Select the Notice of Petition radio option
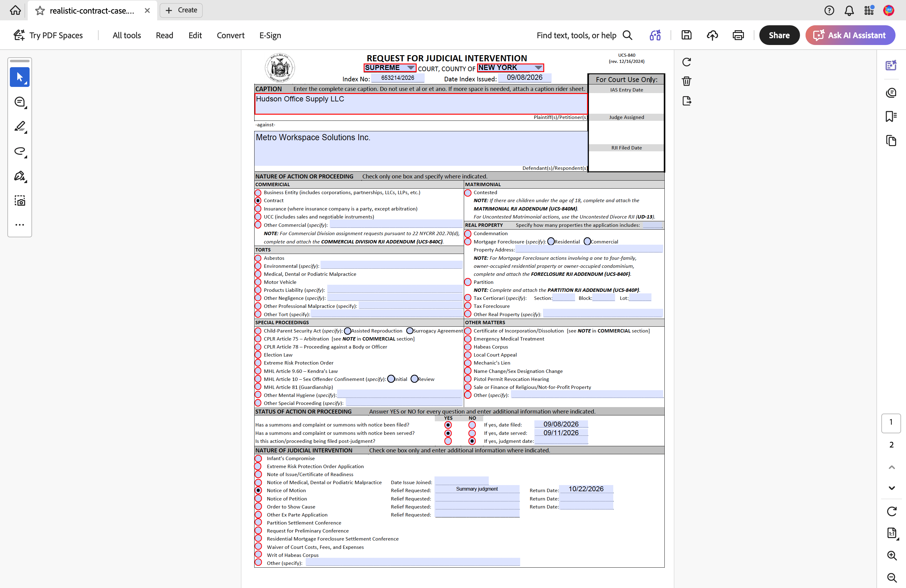906x588 pixels. (258, 499)
